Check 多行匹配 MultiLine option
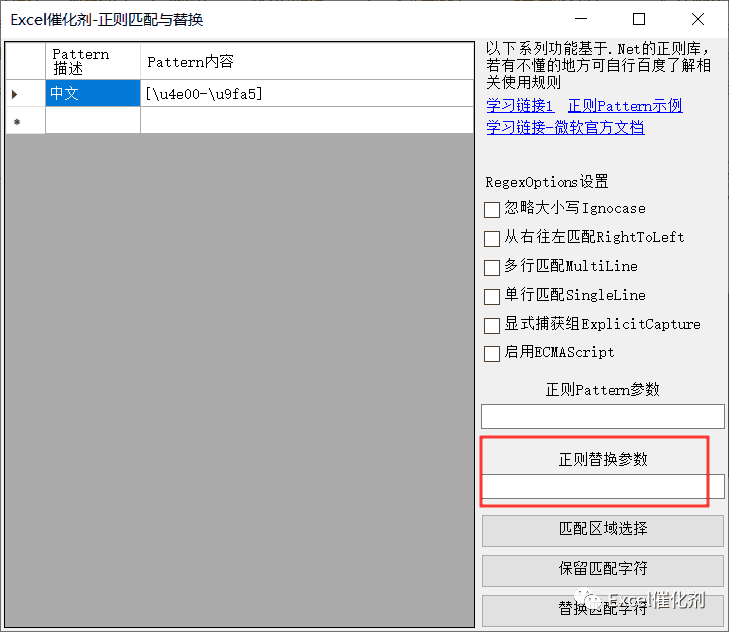Screen dimensions: 729x632 pos(491,267)
